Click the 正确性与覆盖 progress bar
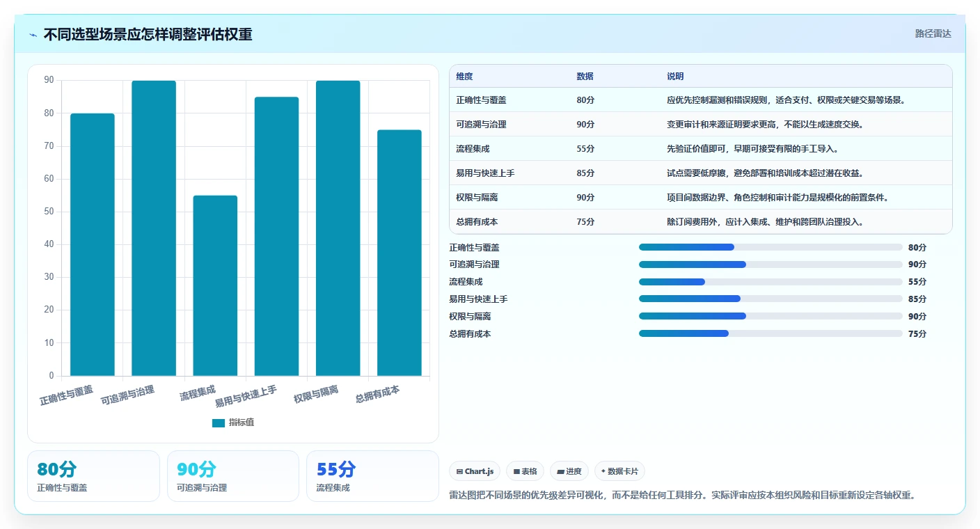 tap(770, 247)
